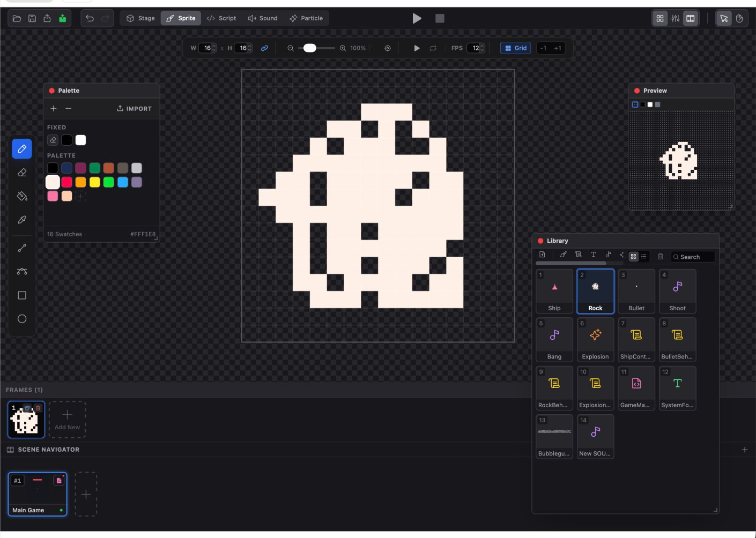This screenshot has width=756, height=538.
Task: Open the GameMa... script asset
Action: pyautogui.click(x=636, y=388)
